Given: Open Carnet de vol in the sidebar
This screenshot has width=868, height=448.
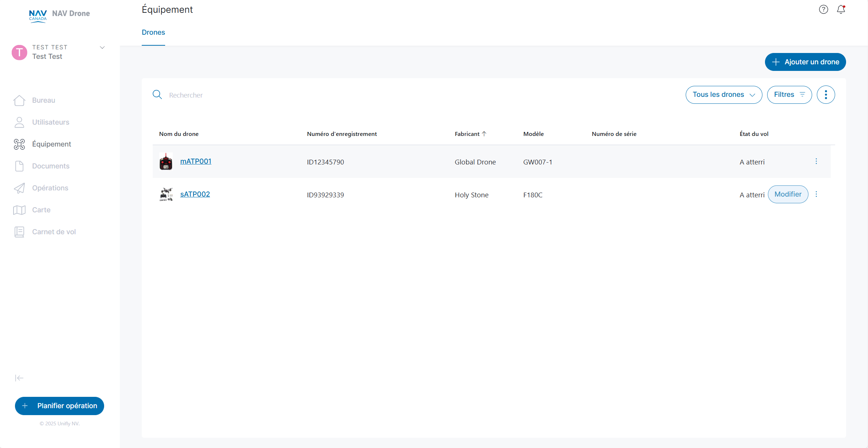Looking at the screenshot, I should click(x=54, y=232).
